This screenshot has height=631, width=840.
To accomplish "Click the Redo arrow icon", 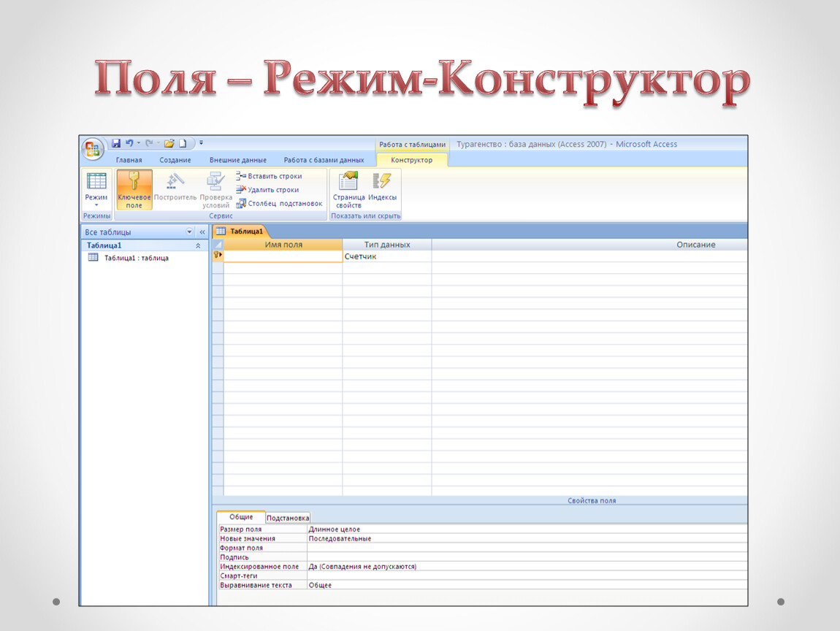I will [150, 143].
